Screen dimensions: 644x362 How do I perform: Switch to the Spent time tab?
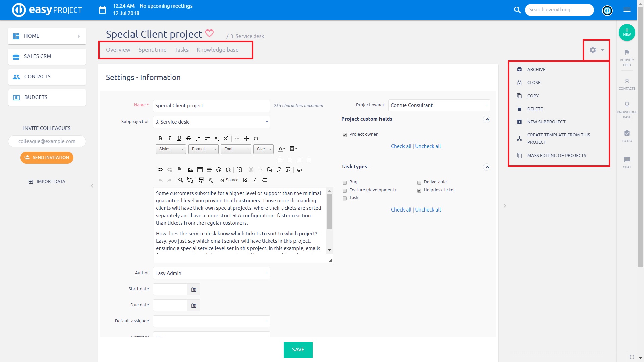[x=152, y=50]
